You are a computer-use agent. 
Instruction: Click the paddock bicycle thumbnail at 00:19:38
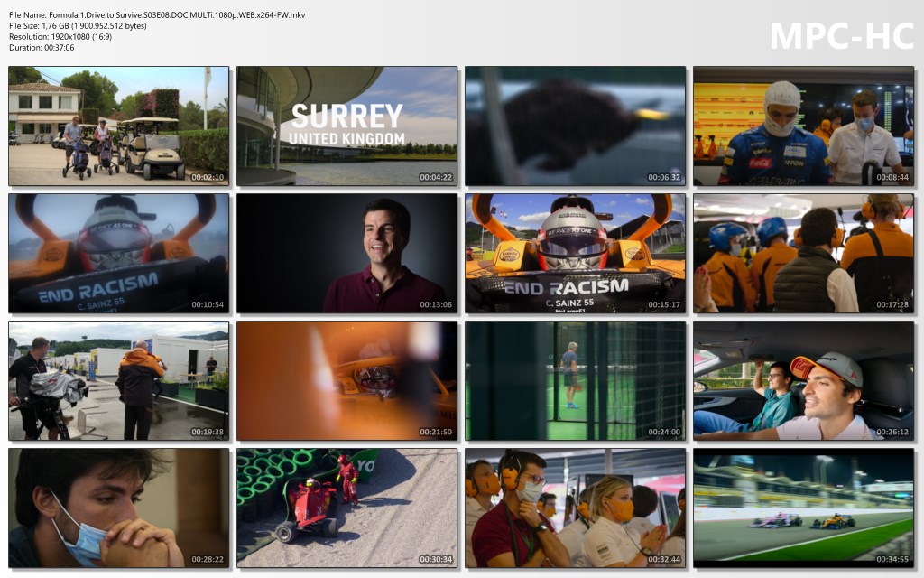pyautogui.click(x=119, y=380)
